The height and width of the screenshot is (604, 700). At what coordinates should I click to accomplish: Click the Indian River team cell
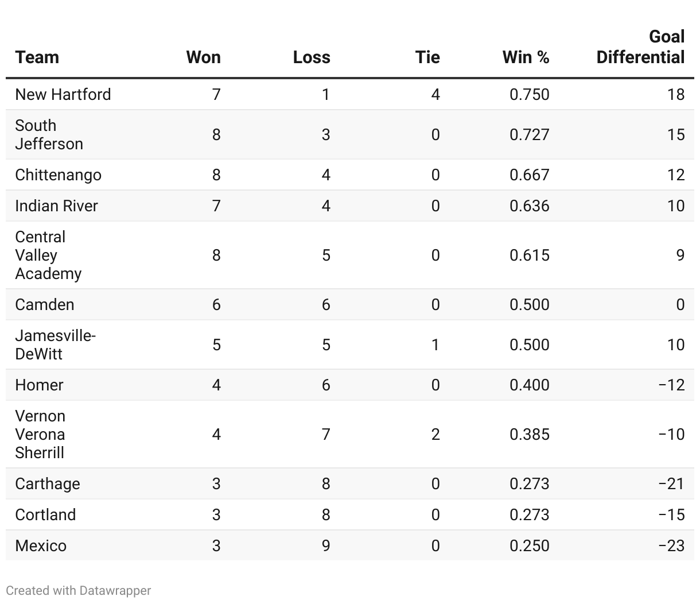[56, 206]
